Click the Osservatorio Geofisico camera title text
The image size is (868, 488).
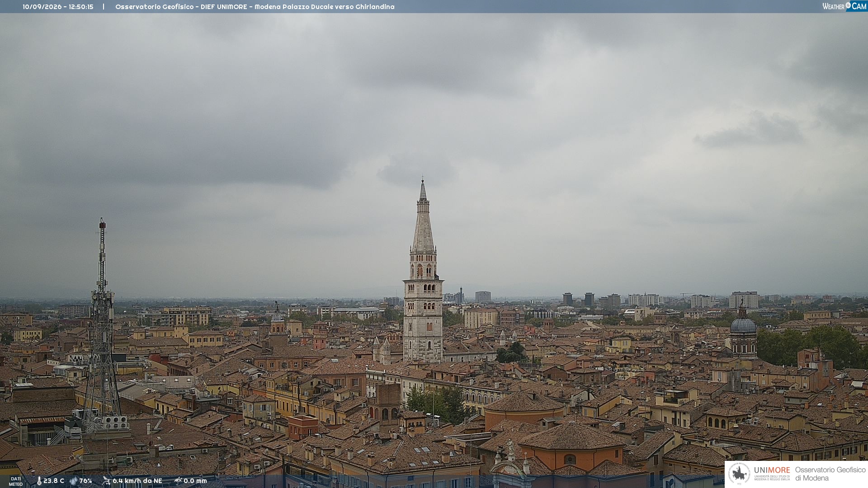tap(255, 7)
